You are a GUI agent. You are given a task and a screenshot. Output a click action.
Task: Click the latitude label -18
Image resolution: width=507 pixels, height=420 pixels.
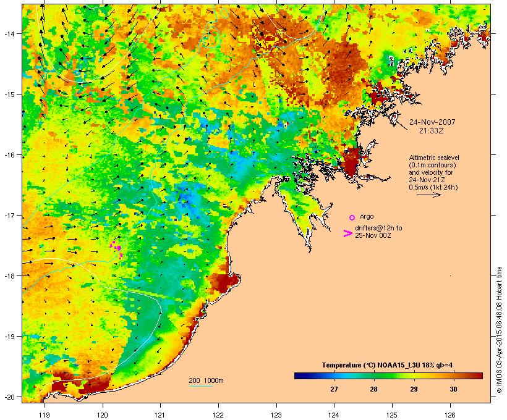pyautogui.click(x=9, y=275)
